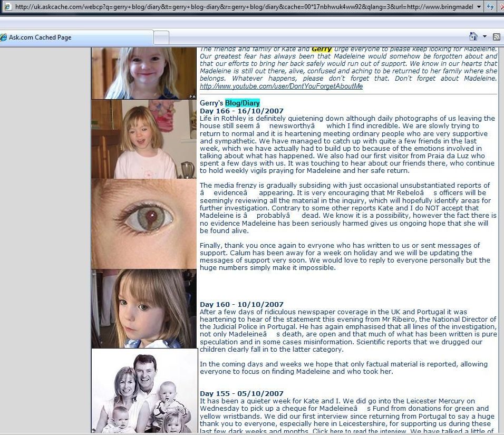Expand the address bar URL history dropdown

pyautogui.click(x=479, y=7)
